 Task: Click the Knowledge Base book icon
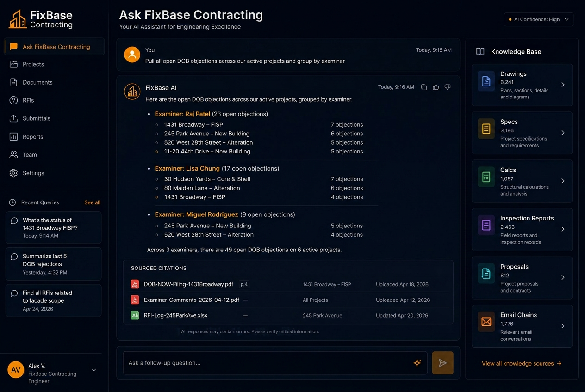[x=480, y=52]
